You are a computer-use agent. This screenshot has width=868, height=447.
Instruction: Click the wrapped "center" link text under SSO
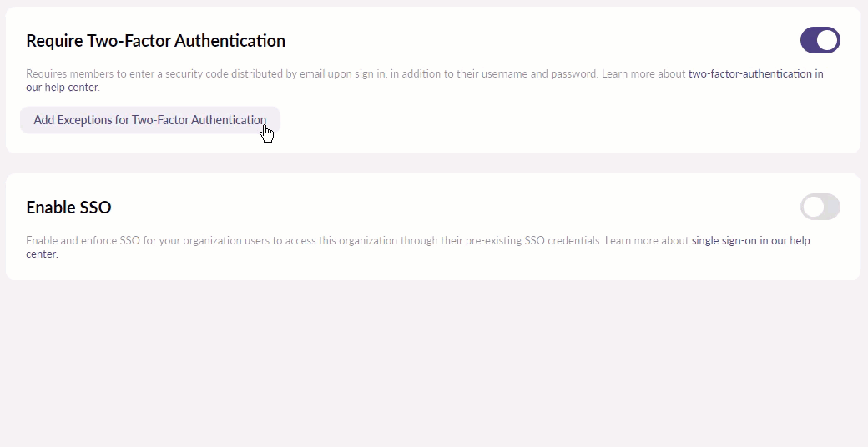click(41, 254)
